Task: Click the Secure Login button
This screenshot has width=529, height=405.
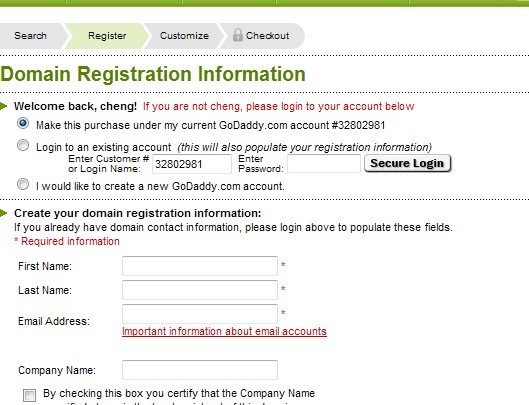Action: pos(408,163)
